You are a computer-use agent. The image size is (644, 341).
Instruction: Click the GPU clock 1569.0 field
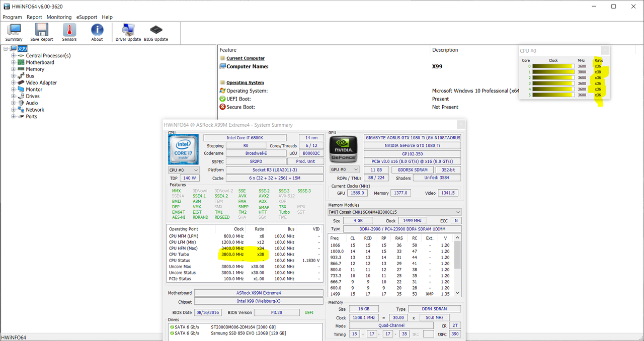coord(358,193)
